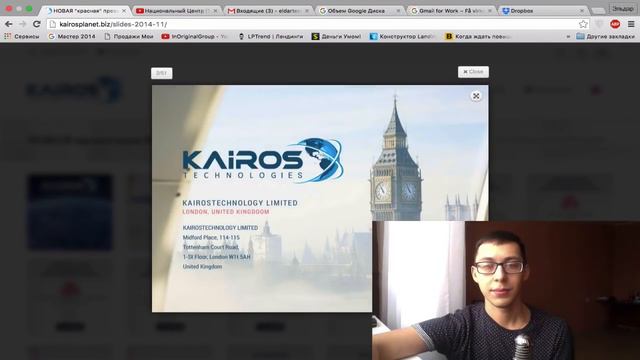Image resolution: width=640 pixels, height=360 pixels.
Task: Open the Продажи Мои bookmark
Action: tap(129, 37)
